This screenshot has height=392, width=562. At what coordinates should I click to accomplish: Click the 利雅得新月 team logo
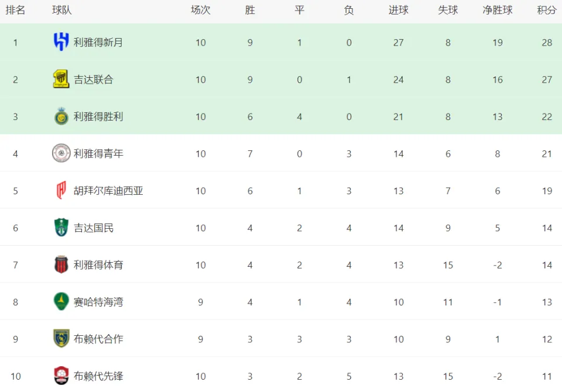click(61, 42)
